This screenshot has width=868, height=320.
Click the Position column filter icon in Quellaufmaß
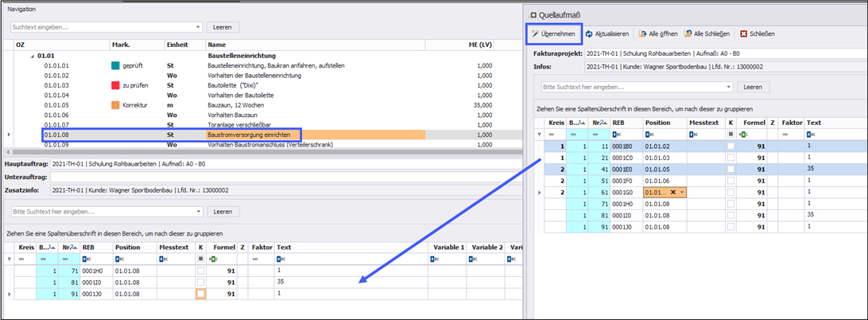[648, 135]
